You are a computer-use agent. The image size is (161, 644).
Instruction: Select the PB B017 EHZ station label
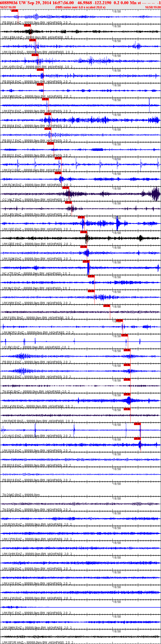37,140
